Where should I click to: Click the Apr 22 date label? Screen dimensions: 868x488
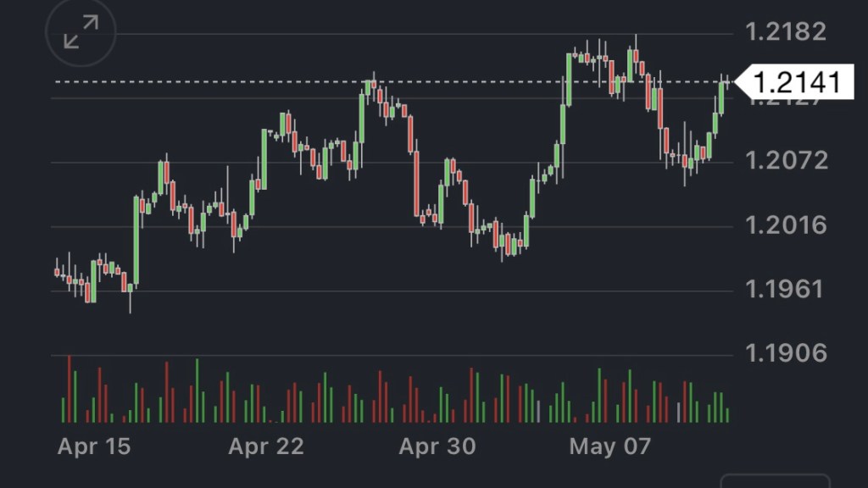click(266, 446)
